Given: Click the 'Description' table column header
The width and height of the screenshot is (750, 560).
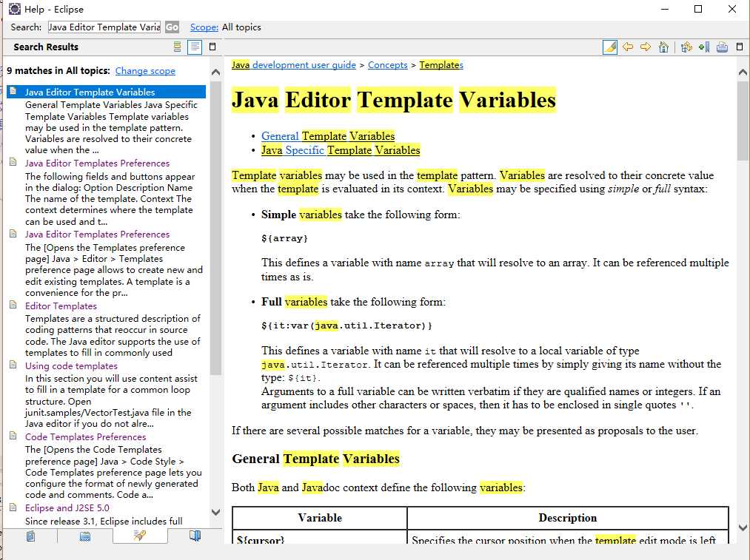Looking at the screenshot, I should click(568, 518).
